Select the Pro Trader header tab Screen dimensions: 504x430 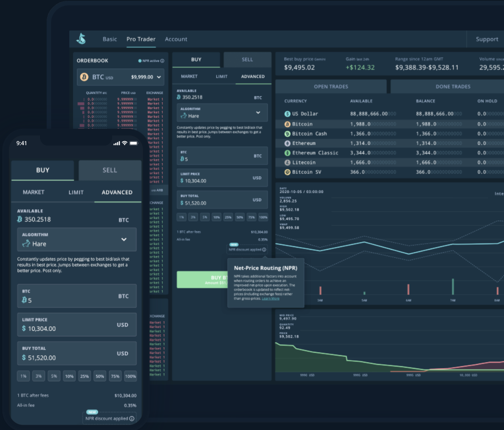(141, 39)
